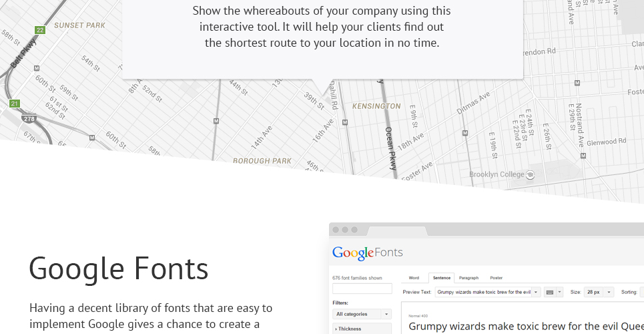
Task: Click the BOROUGH PARK neighborhood label
Action: click(262, 161)
